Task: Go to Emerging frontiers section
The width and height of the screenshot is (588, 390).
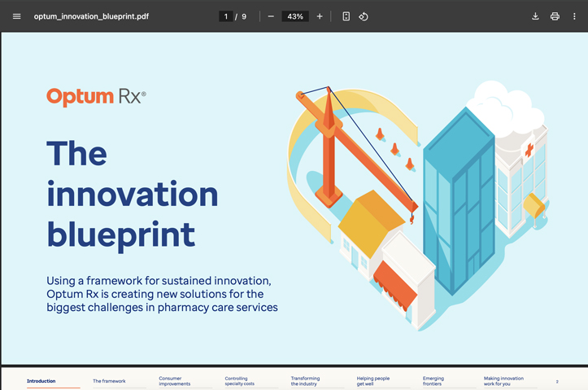Action: [x=433, y=381]
